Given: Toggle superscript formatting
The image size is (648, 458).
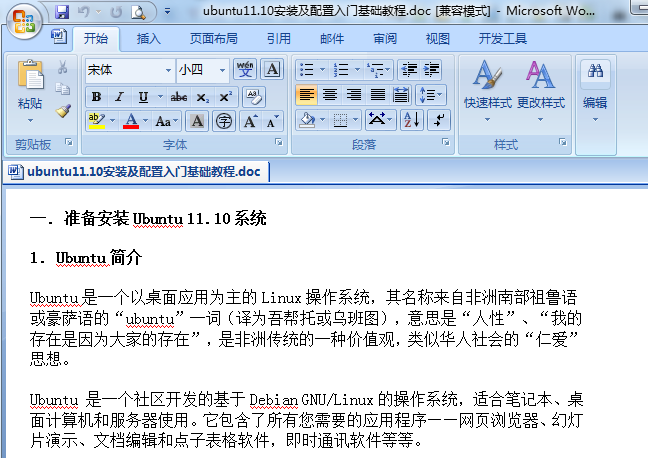Looking at the screenshot, I should (226, 97).
